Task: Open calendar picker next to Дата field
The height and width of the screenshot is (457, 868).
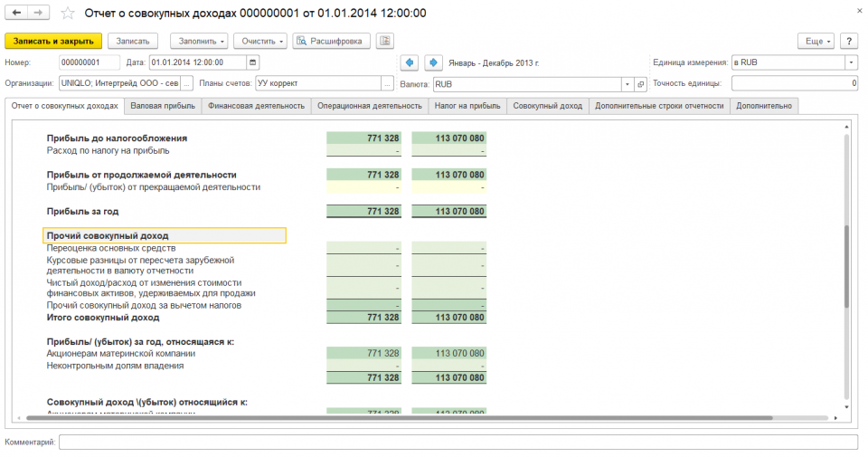Action: point(253,62)
